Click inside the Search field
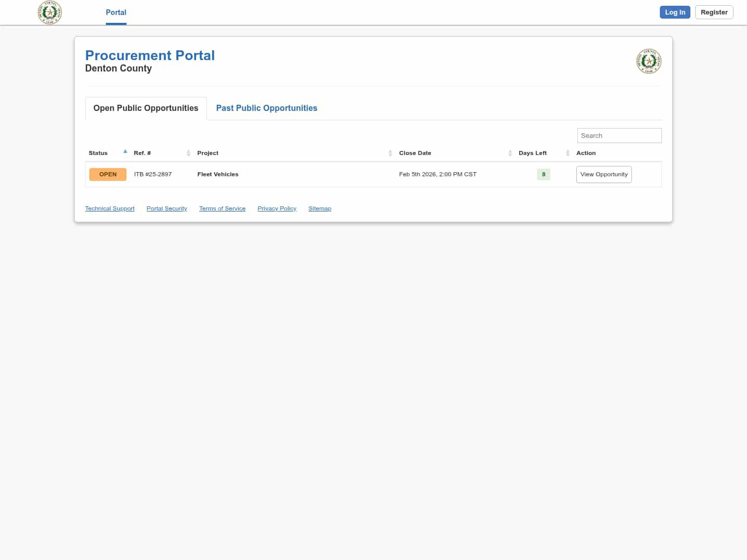Screen dimensions: 747x560 click(619, 135)
